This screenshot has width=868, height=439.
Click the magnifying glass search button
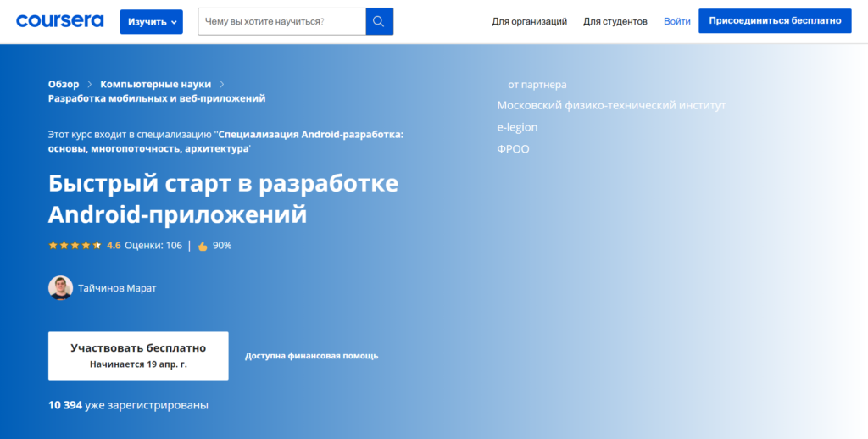379,21
